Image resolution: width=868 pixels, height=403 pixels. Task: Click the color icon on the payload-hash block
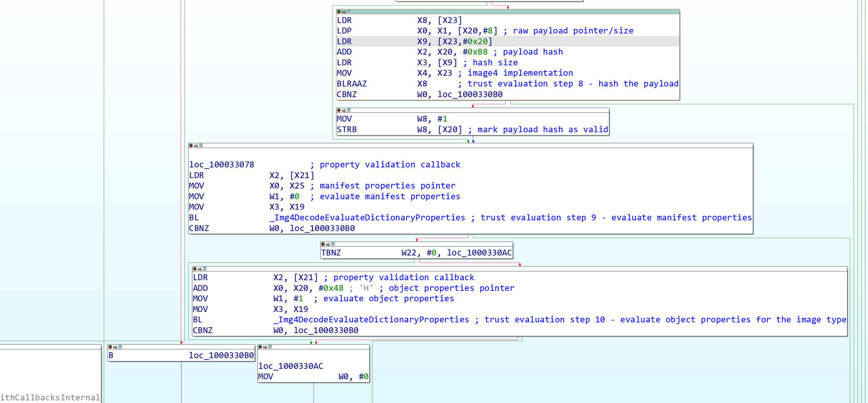pos(339,11)
